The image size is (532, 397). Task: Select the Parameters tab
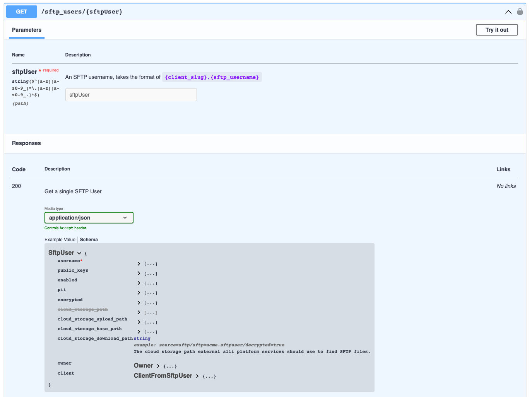[26, 30]
